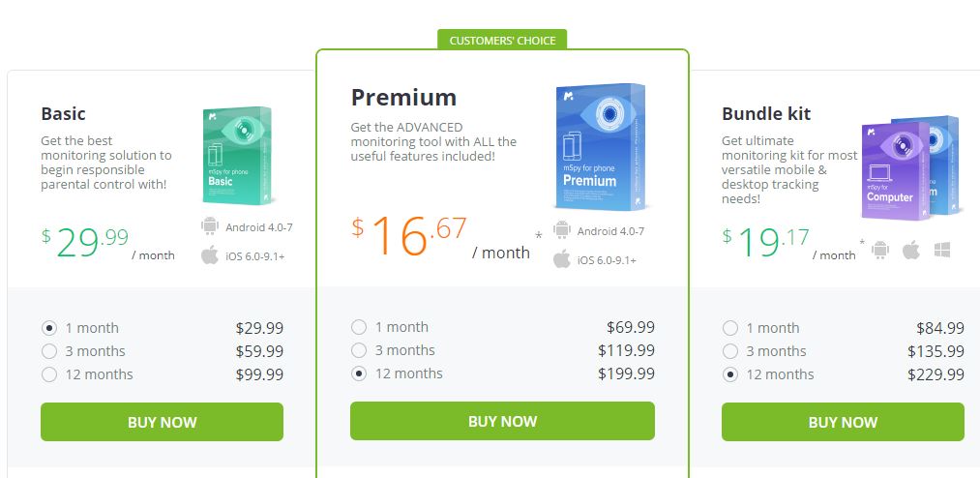Viewport: 980px width, 478px height.
Task: Click the Basic product box image
Action: click(237, 155)
